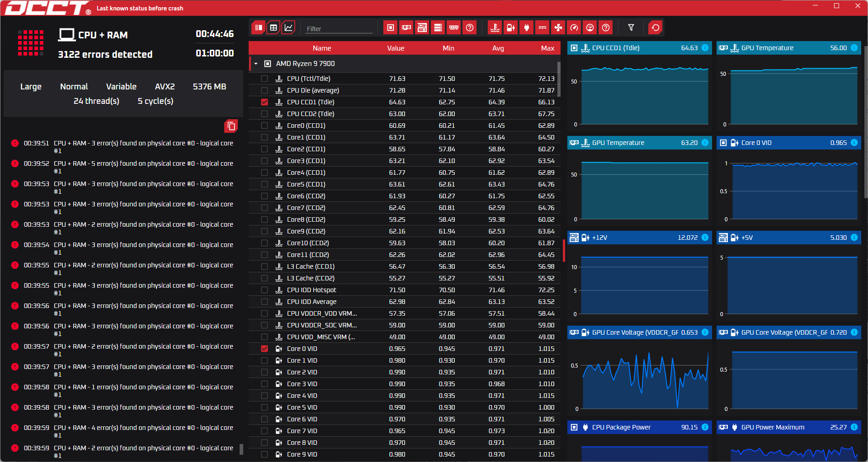Screen dimensions: 868x462
Task: Open the funnel filter icon
Action: (x=631, y=28)
